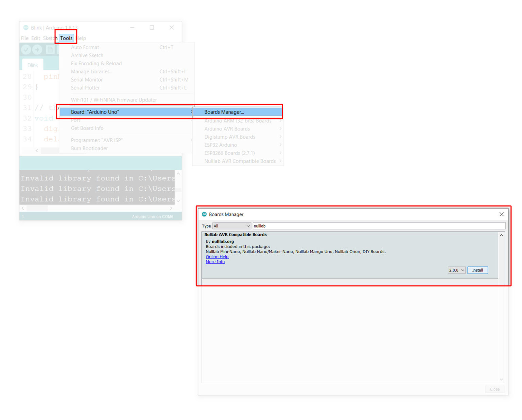Expand the Nulllab AVR Compatible Boards submenu
522x420 pixels.
pyautogui.click(x=240, y=161)
